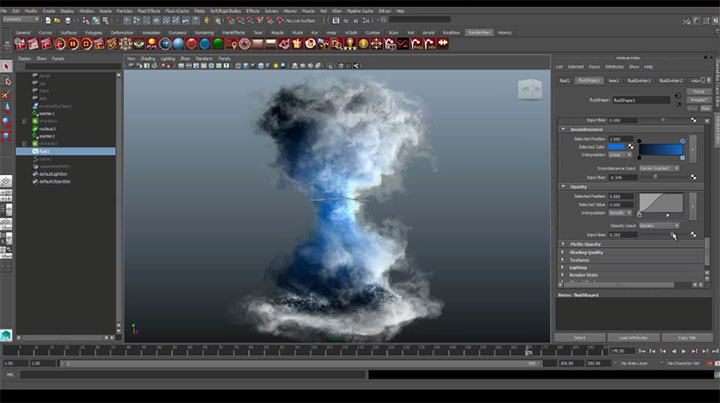This screenshot has width=720, height=403.
Task: Expand the Lighting section
Action: (x=563, y=268)
